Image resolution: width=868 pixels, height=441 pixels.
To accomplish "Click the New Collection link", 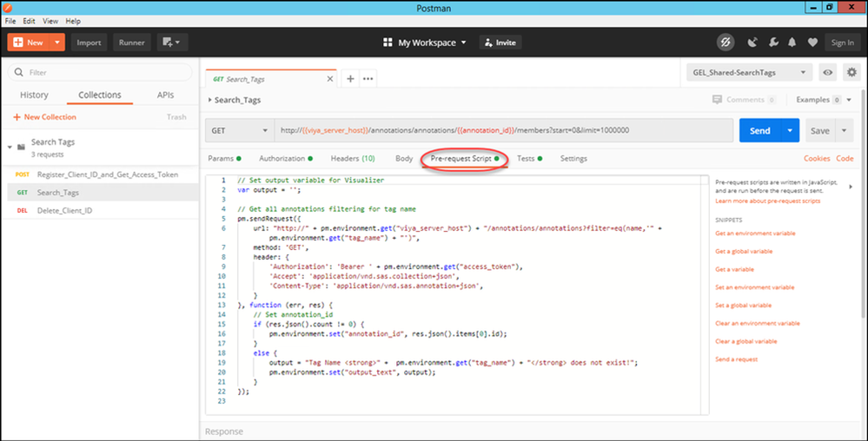I will point(44,116).
